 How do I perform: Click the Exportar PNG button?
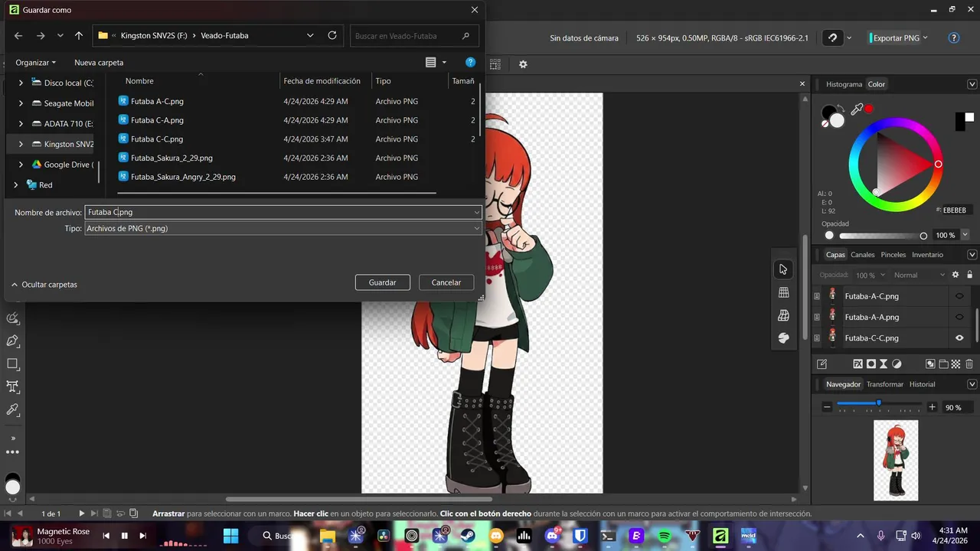click(x=893, y=37)
